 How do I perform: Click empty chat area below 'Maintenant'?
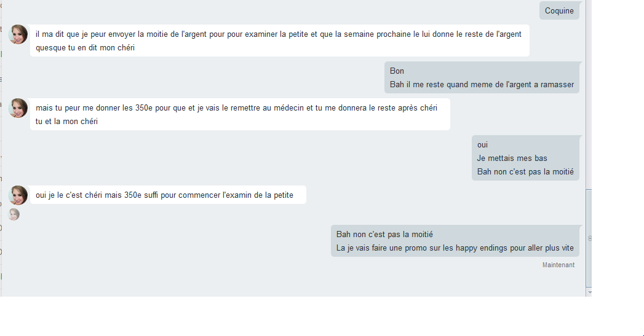287,283
